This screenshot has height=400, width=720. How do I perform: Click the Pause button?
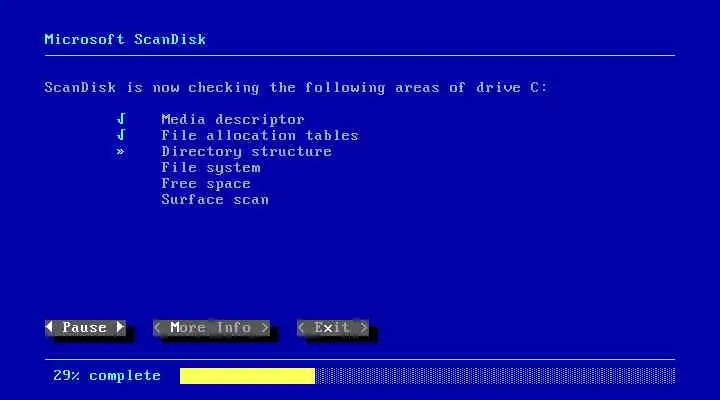[85, 328]
